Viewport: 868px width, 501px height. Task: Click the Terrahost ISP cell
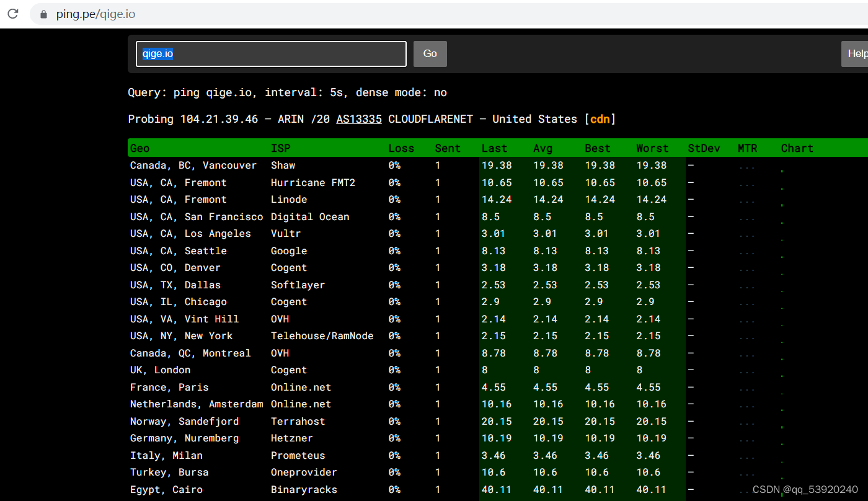click(x=298, y=422)
